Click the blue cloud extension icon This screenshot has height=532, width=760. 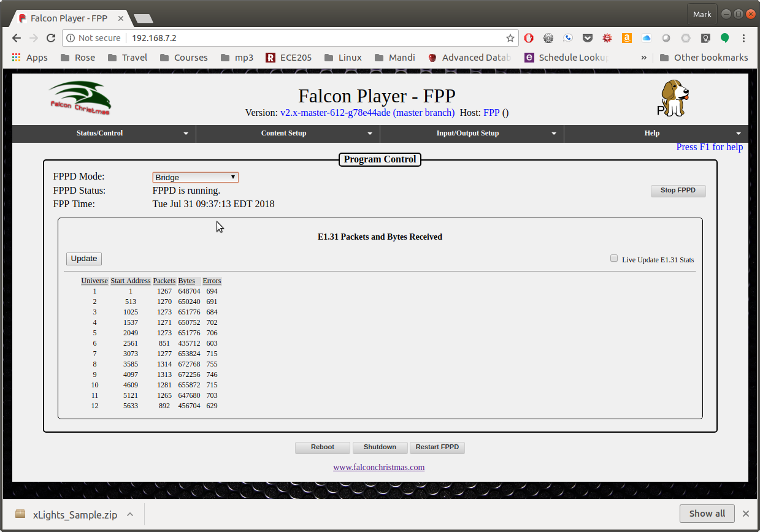646,38
